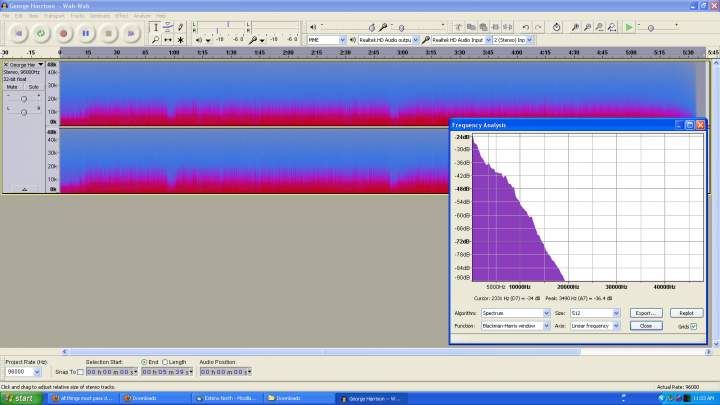The width and height of the screenshot is (720, 405).
Task: Click the green Loop Play button
Action: pos(41,34)
